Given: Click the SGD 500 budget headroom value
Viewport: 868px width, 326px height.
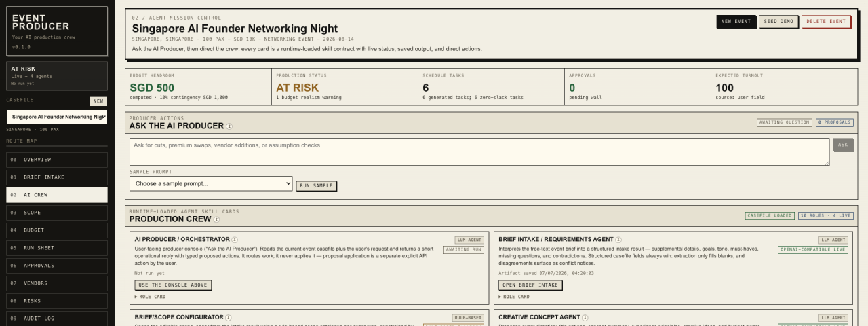Looking at the screenshot, I should [152, 88].
